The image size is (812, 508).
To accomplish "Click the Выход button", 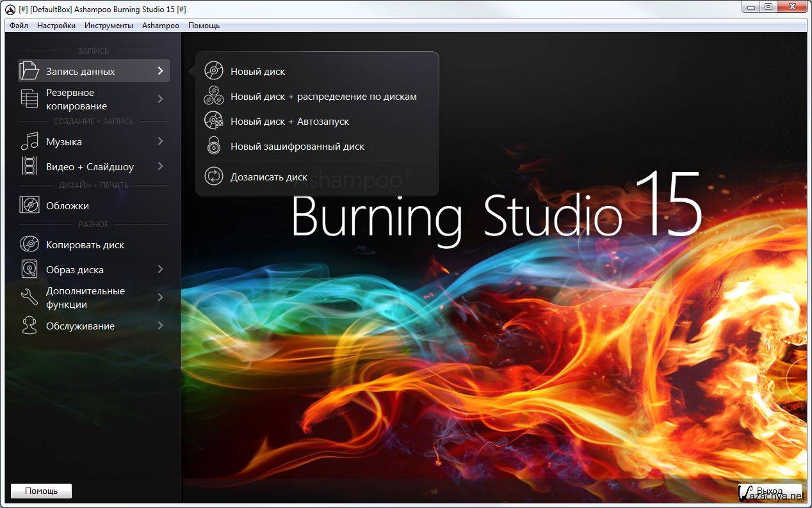I will pos(769,491).
